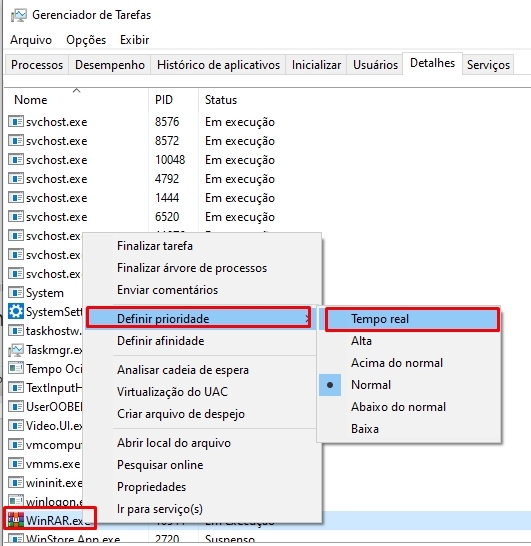Click the wininit.exe process icon
This screenshot has height=546, width=531.
coord(16,483)
